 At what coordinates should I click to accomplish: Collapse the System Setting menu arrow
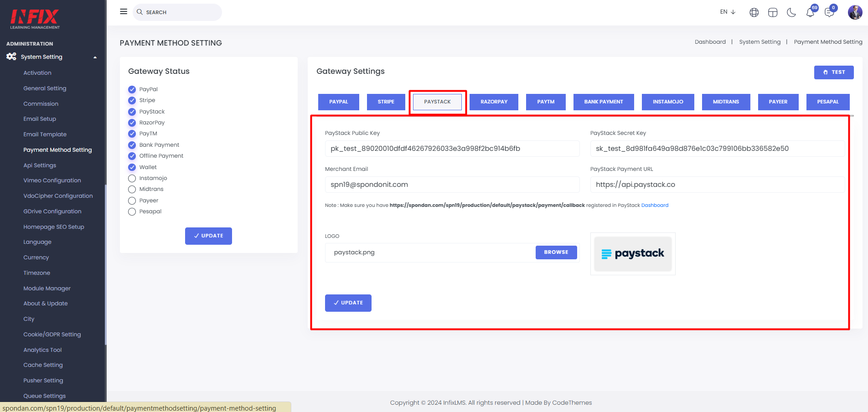[95, 57]
